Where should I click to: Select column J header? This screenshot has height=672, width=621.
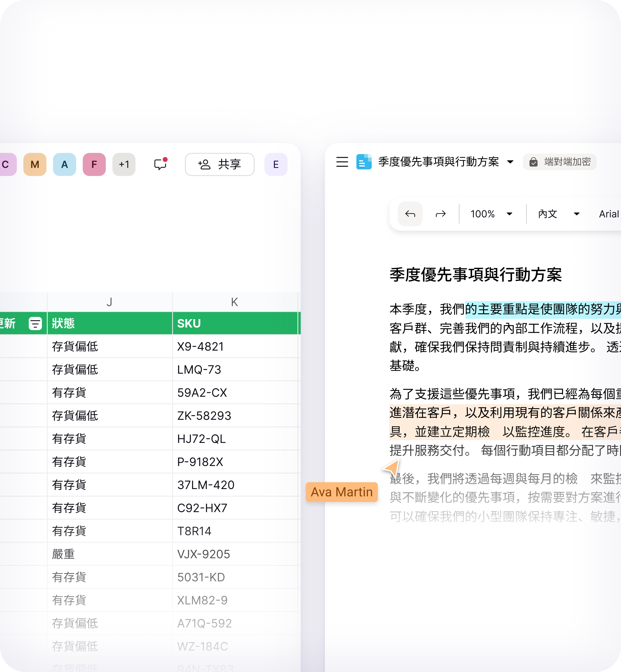(110, 302)
